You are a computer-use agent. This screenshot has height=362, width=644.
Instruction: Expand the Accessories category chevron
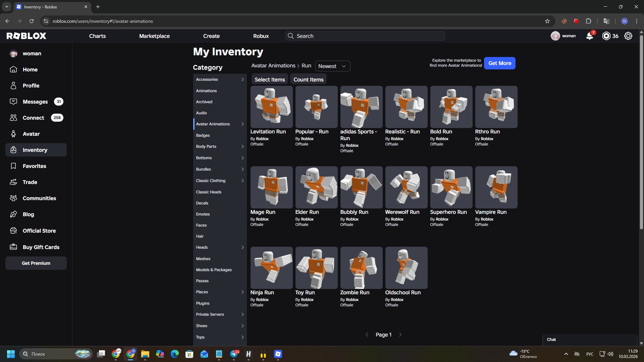tap(243, 79)
